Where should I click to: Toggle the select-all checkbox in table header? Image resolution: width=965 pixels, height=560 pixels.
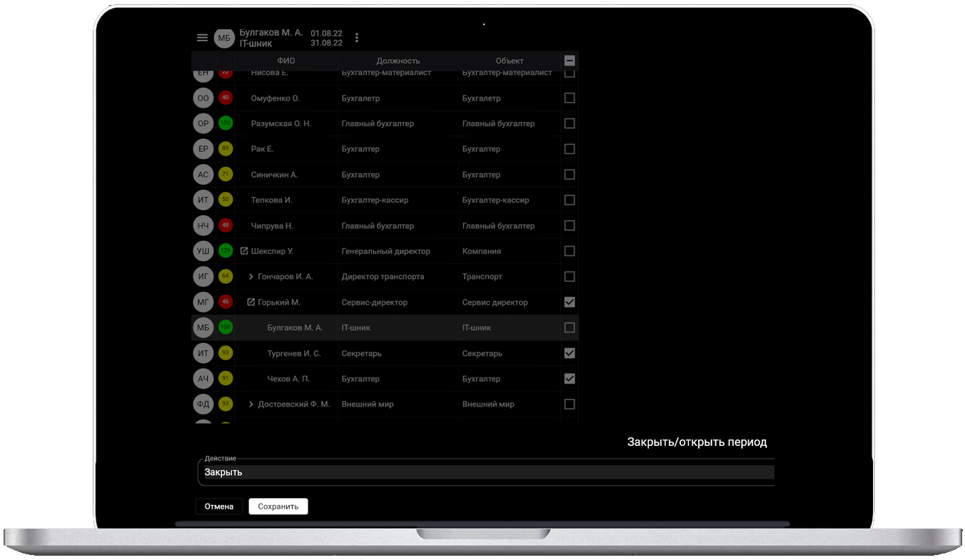(x=570, y=61)
